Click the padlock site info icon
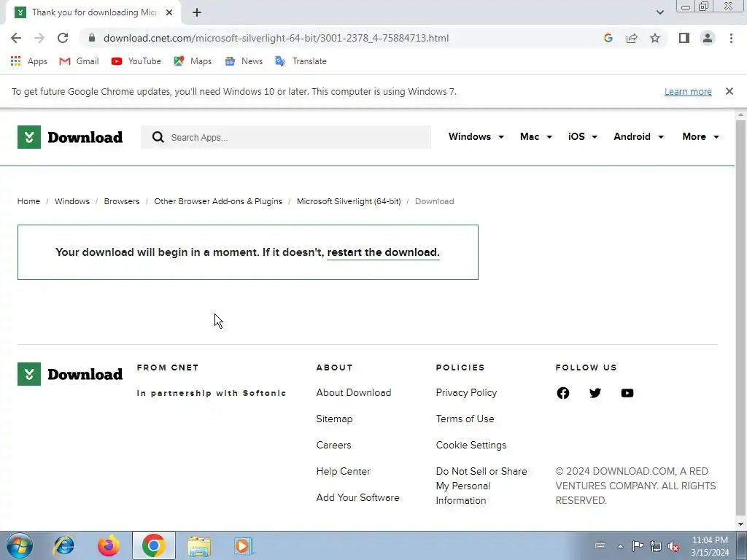 92,38
